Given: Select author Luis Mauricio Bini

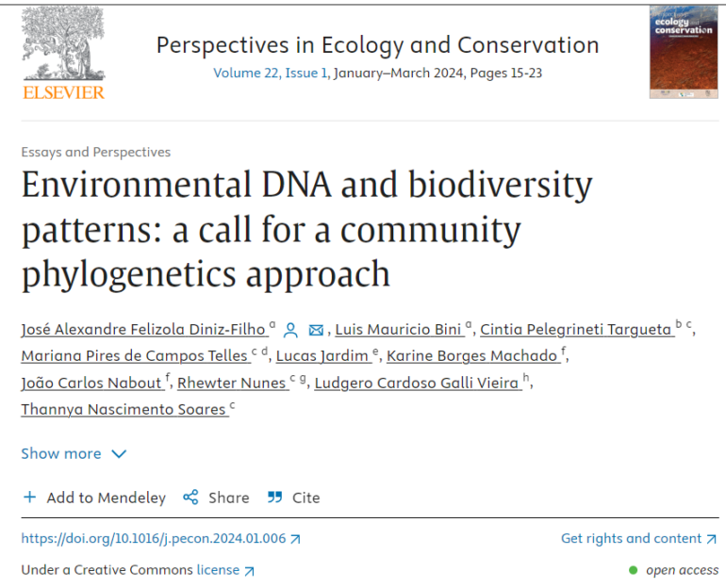Looking at the screenshot, I should tap(399, 330).
